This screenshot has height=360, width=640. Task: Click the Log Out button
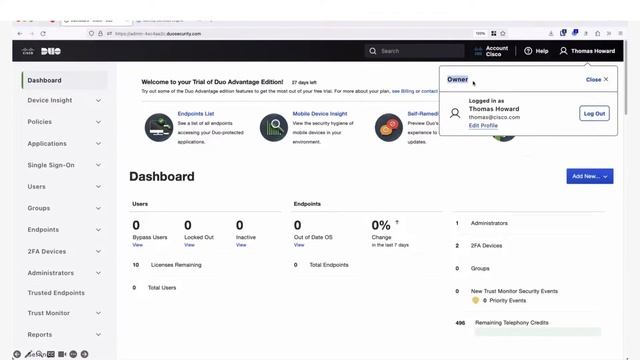[x=594, y=113]
